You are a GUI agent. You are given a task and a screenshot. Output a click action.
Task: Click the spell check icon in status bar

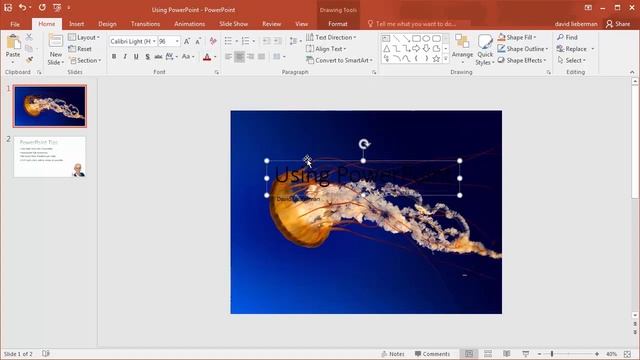pyautogui.click(x=46, y=353)
